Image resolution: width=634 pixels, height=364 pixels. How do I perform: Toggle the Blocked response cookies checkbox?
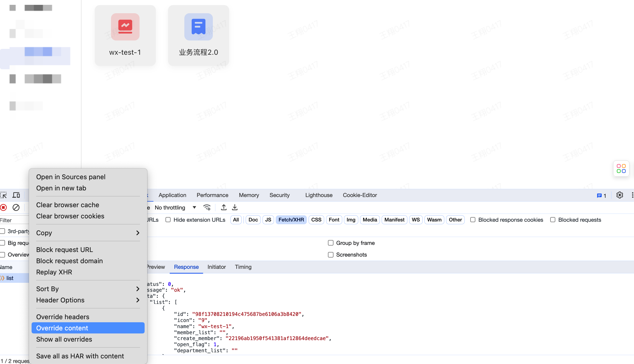[x=473, y=219]
